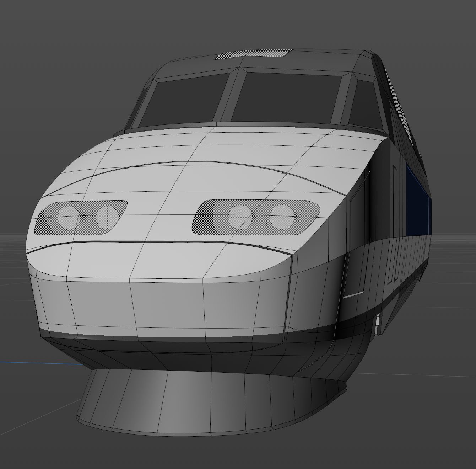The height and width of the screenshot is (469, 476).
Task: Select outermost lamp in right headlight cluster
Action: [282, 217]
